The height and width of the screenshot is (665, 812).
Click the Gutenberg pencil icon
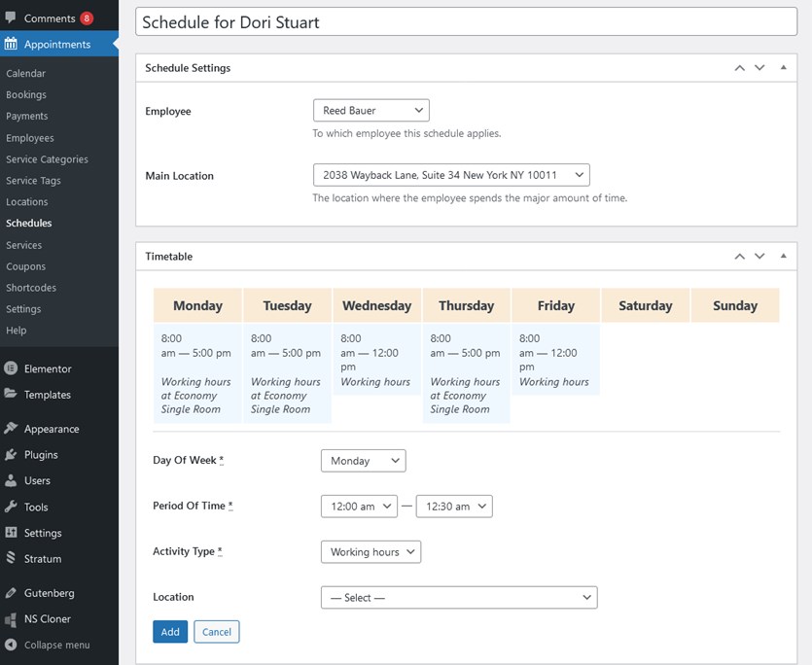pos(11,592)
